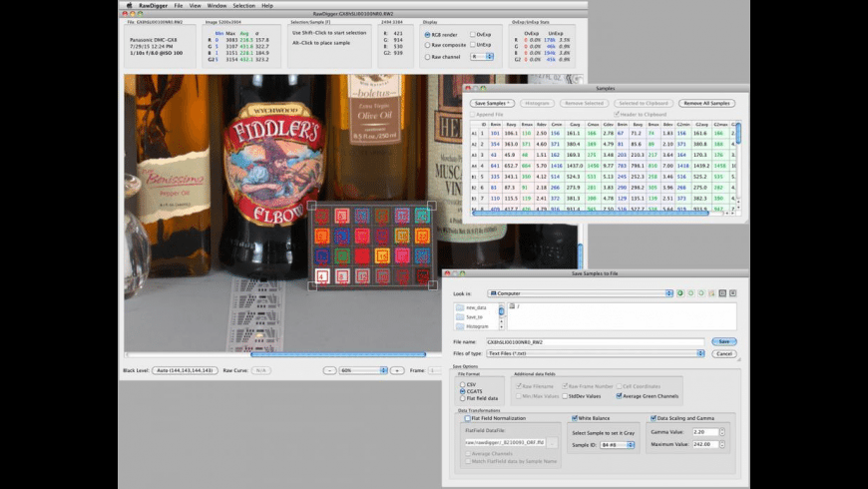This screenshot has width=868, height=489.
Task: Click the Samples table vertical scrollbar
Action: [x=738, y=134]
